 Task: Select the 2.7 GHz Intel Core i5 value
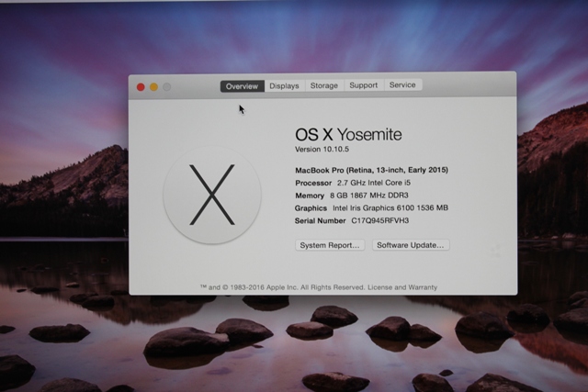click(x=374, y=183)
